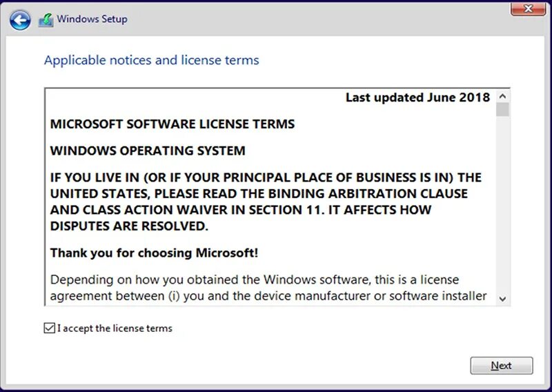
Task: Click the blue back arrow button
Action: pos(20,20)
